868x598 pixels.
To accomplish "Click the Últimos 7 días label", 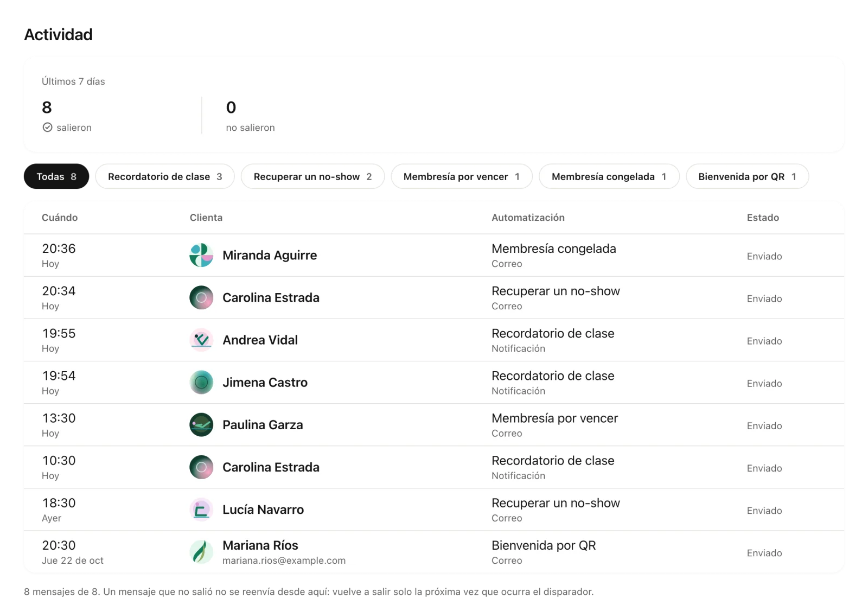I will coord(73,81).
